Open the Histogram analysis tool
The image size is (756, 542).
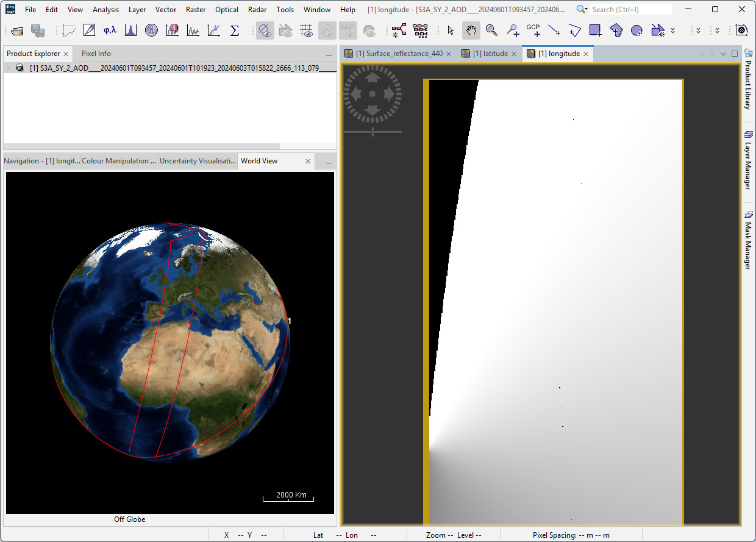[x=130, y=30]
